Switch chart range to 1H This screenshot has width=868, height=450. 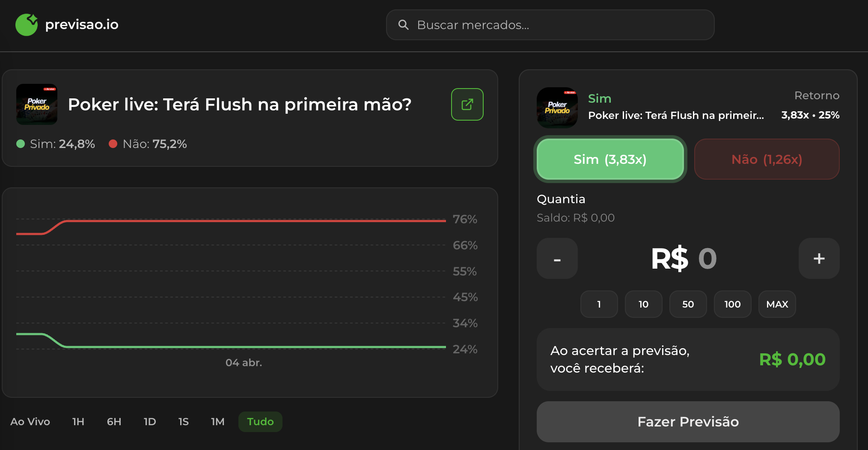pyautogui.click(x=78, y=422)
